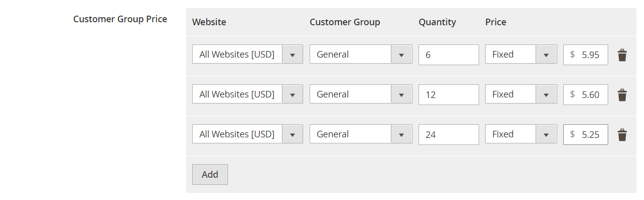Select quantity input showing 24

coord(449,134)
